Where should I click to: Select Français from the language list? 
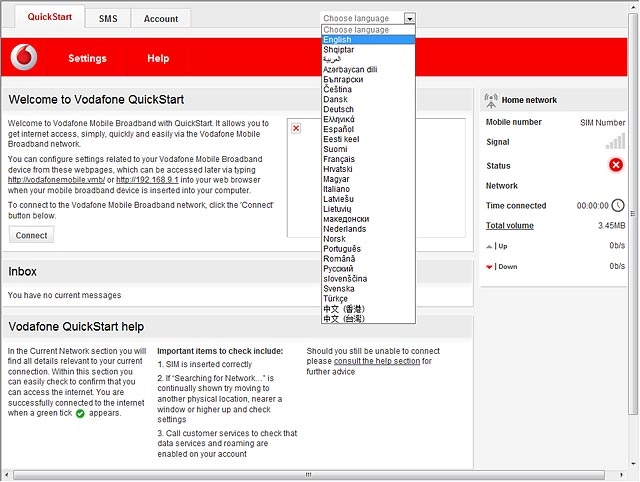pos(368,159)
